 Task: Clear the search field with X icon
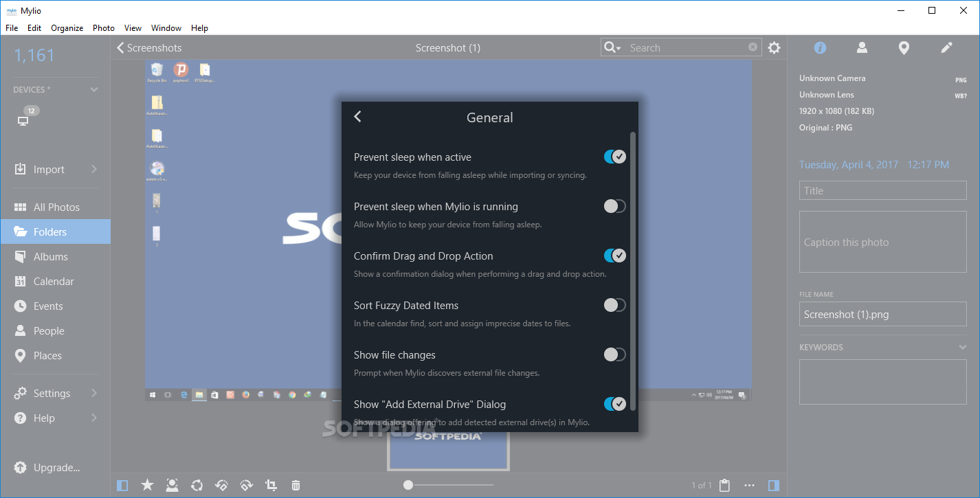(753, 47)
